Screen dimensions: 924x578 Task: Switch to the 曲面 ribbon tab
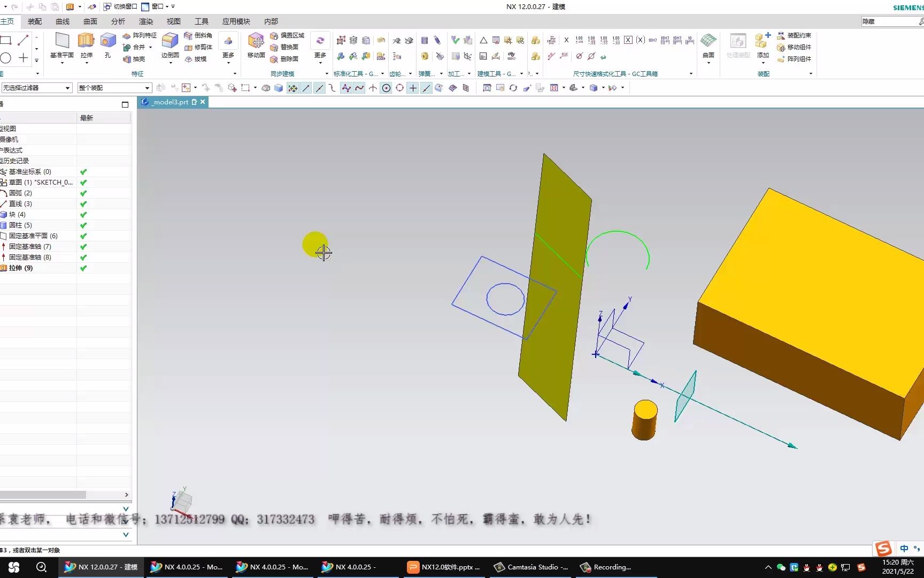[x=90, y=21]
